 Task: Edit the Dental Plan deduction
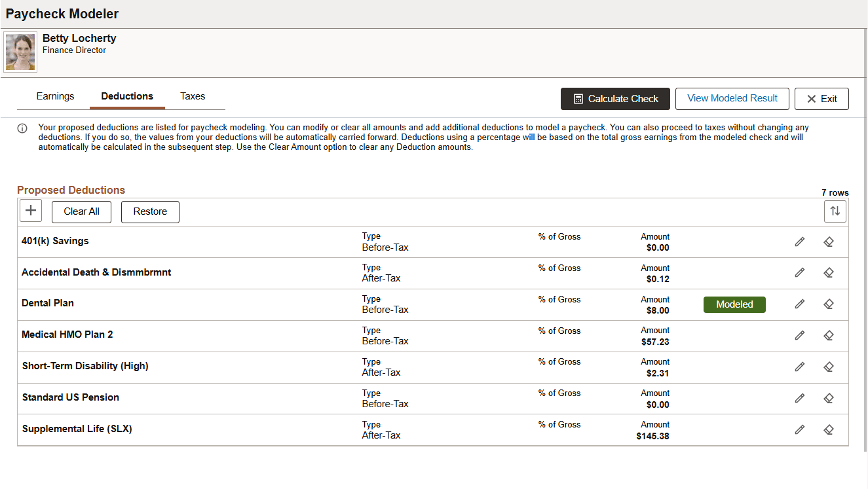799,304
